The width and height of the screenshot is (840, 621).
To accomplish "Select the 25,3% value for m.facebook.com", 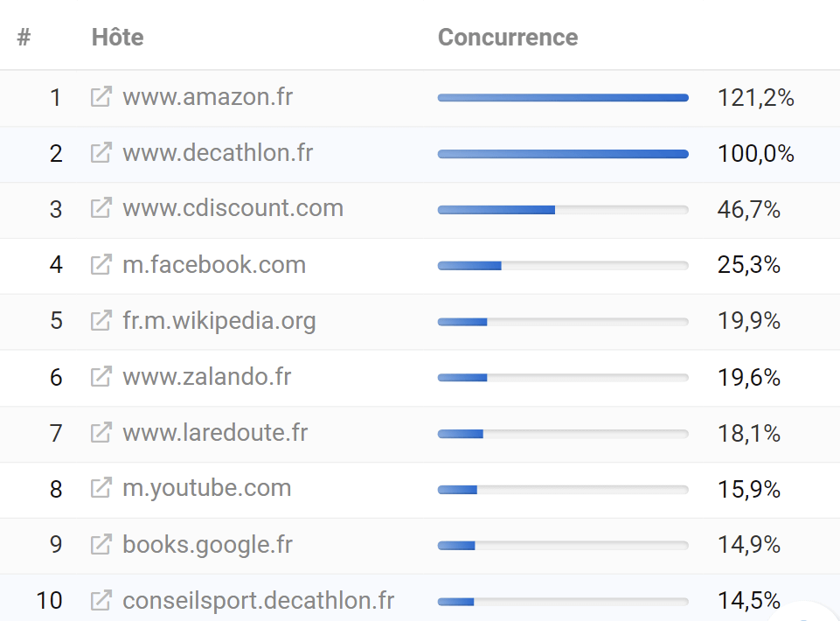I will [x=748, y=265].
